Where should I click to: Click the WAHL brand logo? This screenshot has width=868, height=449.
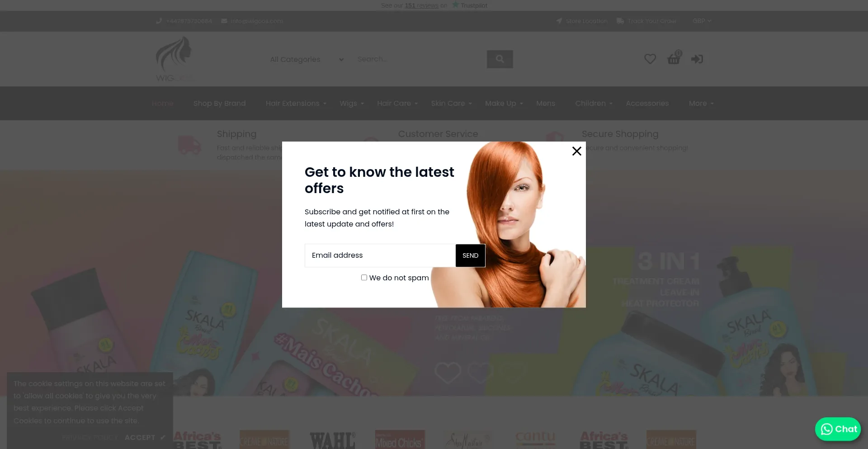332,440
